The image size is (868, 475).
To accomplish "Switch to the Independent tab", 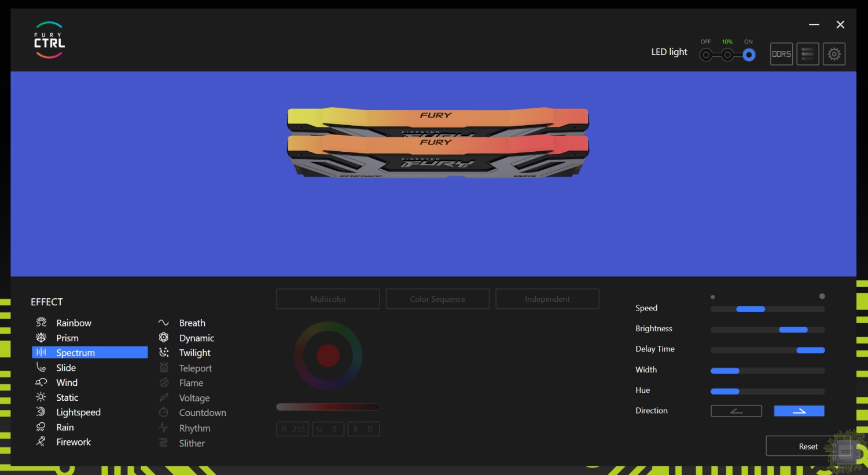I will pyautogui.click(x=547, y=299).
